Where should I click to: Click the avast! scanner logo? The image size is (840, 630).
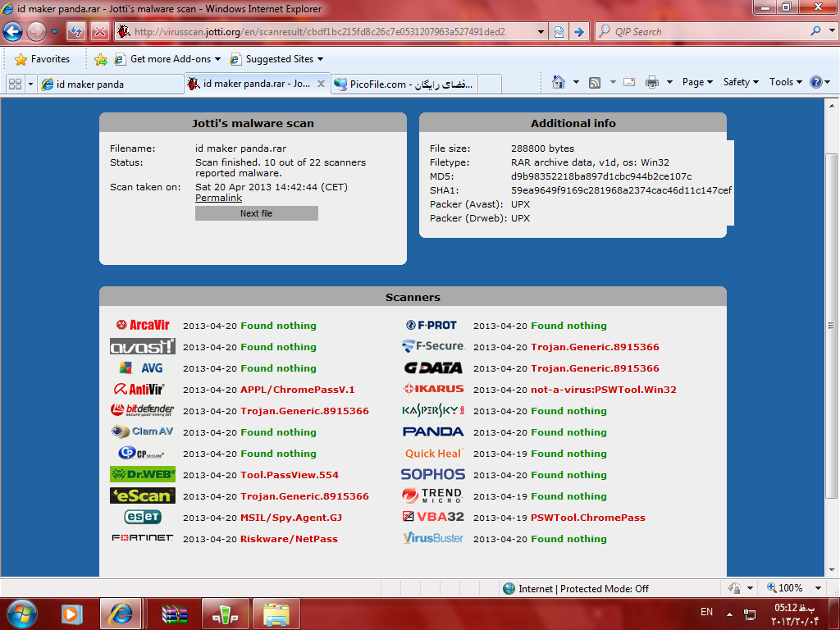click(143, 346)
